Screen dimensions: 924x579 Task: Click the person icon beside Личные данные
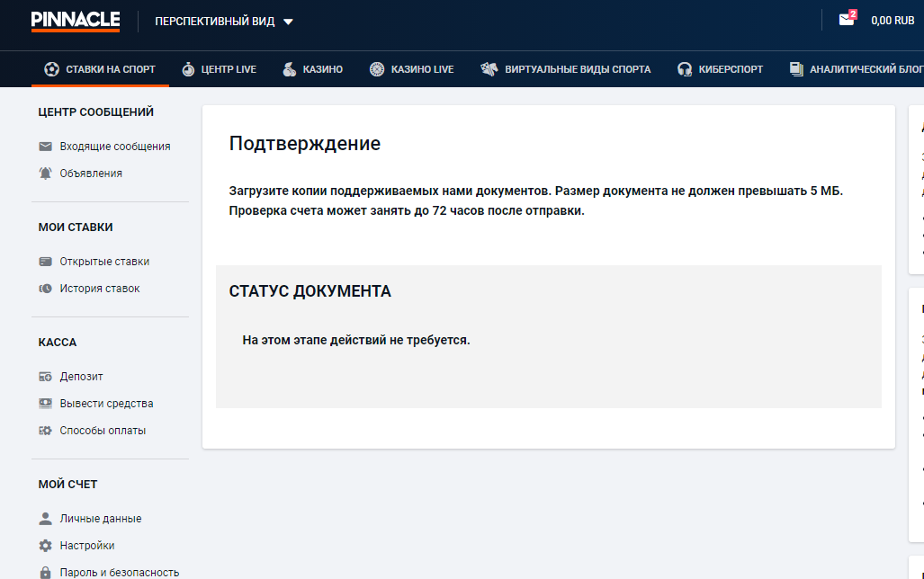pyautogui.click(x=45, y=519)
